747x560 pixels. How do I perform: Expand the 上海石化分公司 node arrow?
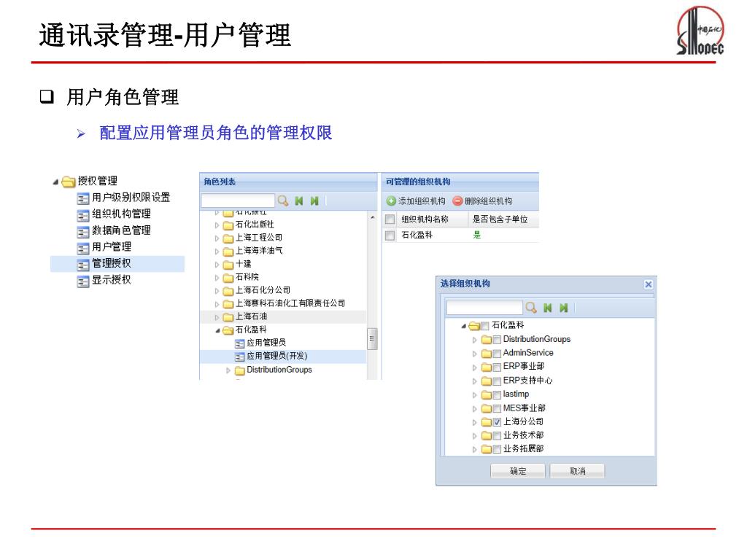[x=217, y=291]
